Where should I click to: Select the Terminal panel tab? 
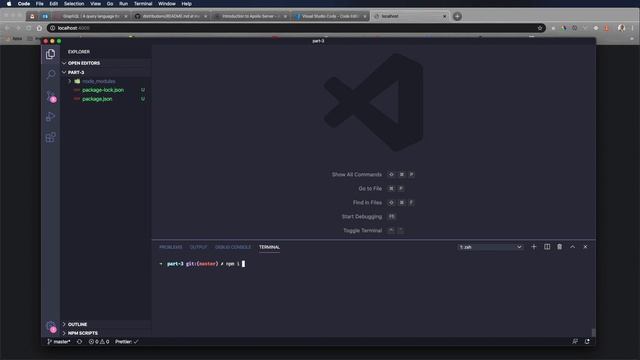(x=269, y=247)
